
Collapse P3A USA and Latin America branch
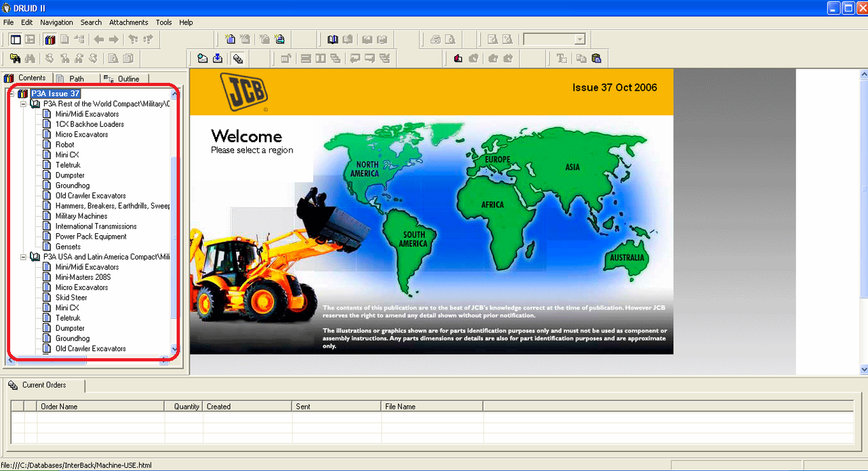[24, 257]
